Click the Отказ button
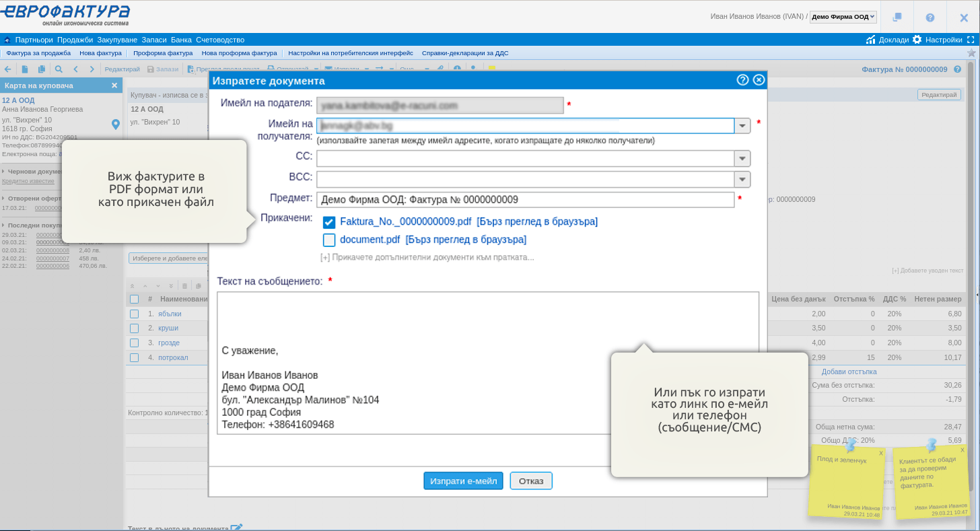 point(531,481)
